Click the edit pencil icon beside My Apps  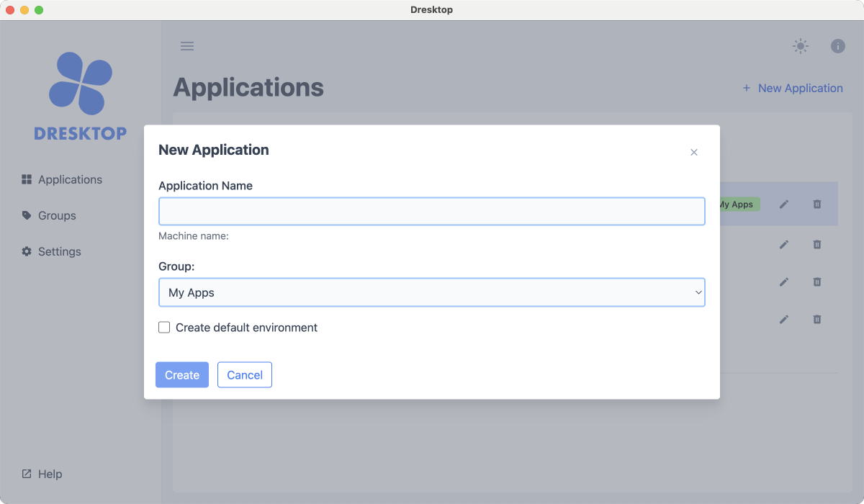(x=784, y=204)
